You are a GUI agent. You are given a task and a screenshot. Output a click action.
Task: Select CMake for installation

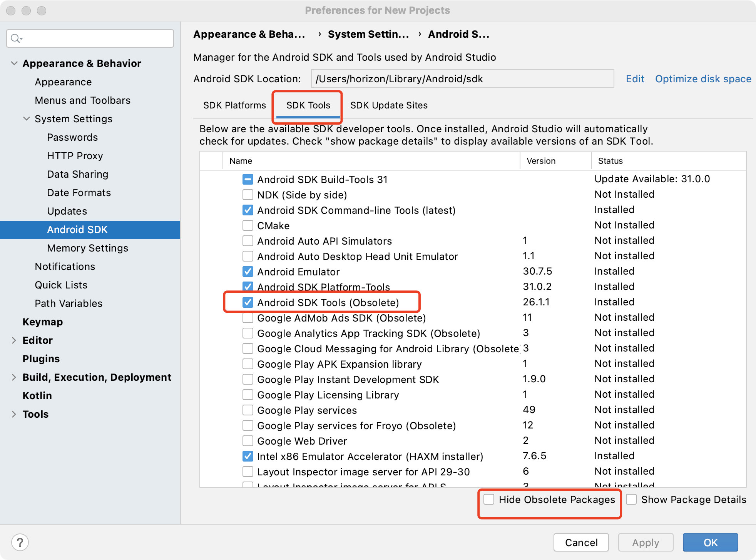tap(248, 225)
